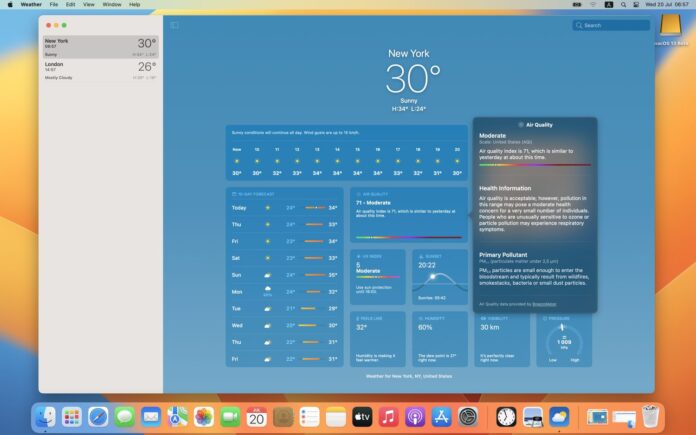Open Photos from the Dock
696x435 pixels.
point(204,417)
